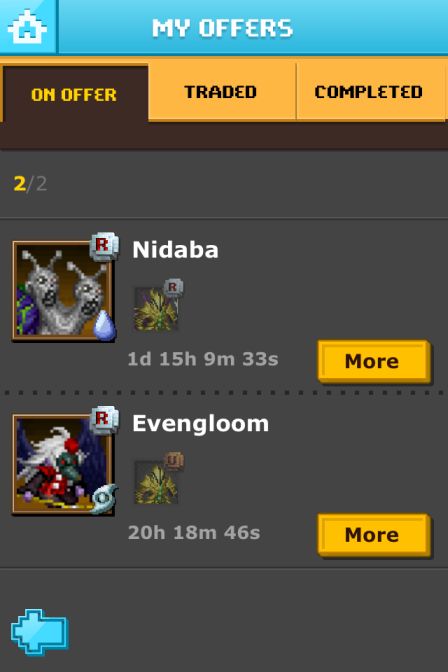This screenshot has height=672, width=448.
Task: Click the Nidaba offer name
Action: (175, 249)
